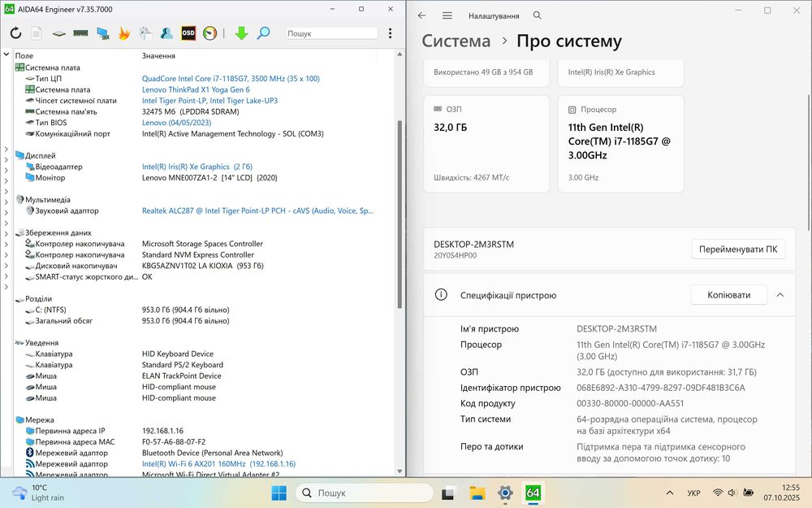
Task: Open the Система breadcrumb in Settings
Action: [456, 41]
